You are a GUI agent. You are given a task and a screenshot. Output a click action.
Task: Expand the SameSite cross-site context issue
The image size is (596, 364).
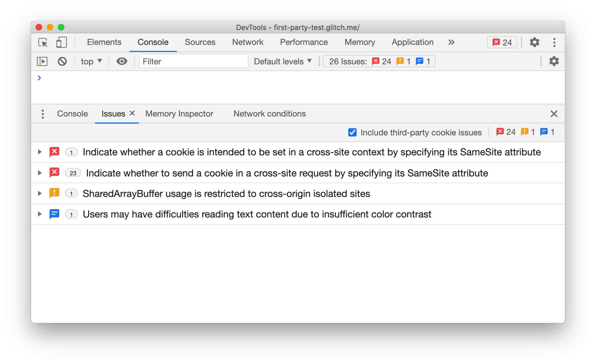pos(40,152)
